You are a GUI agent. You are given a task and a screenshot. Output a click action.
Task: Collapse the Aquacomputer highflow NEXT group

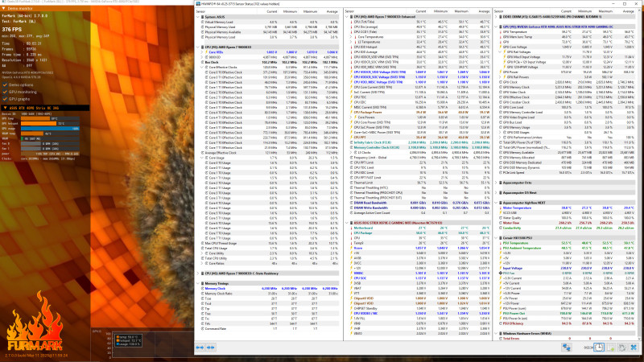point(496,203)
